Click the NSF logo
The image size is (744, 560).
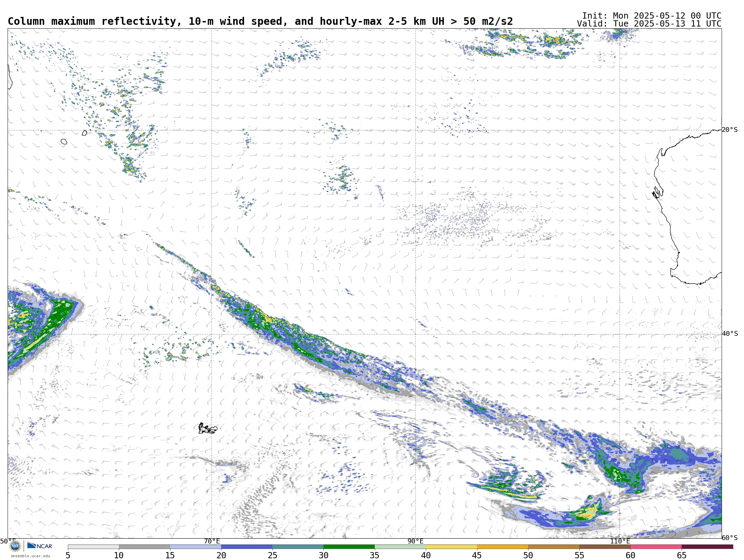click(15, 546)
